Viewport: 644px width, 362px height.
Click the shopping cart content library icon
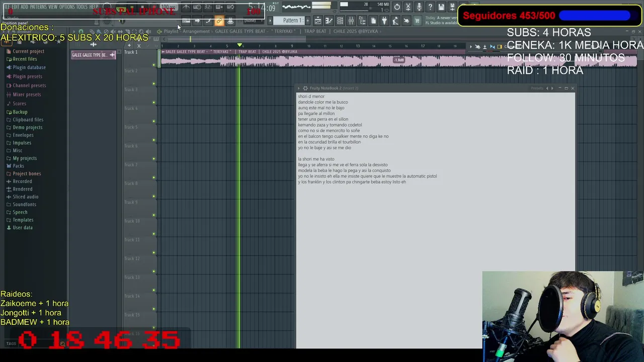click(x=417, y=21)
